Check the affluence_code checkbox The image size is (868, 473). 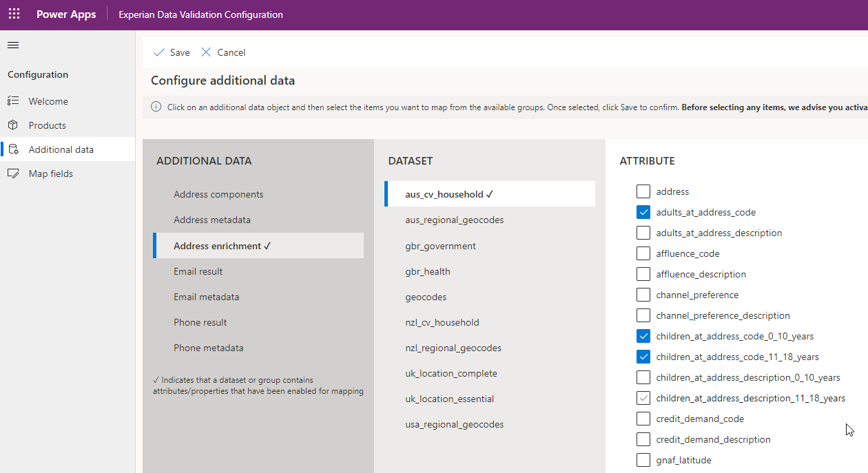coord(643,253)
